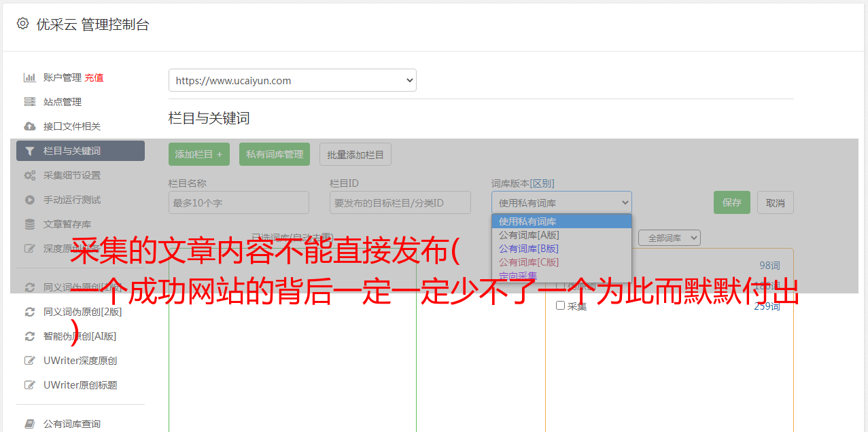Open the 全部词库 filter dropdown
This screenshot has height=432, width=868.
point(670,238)
